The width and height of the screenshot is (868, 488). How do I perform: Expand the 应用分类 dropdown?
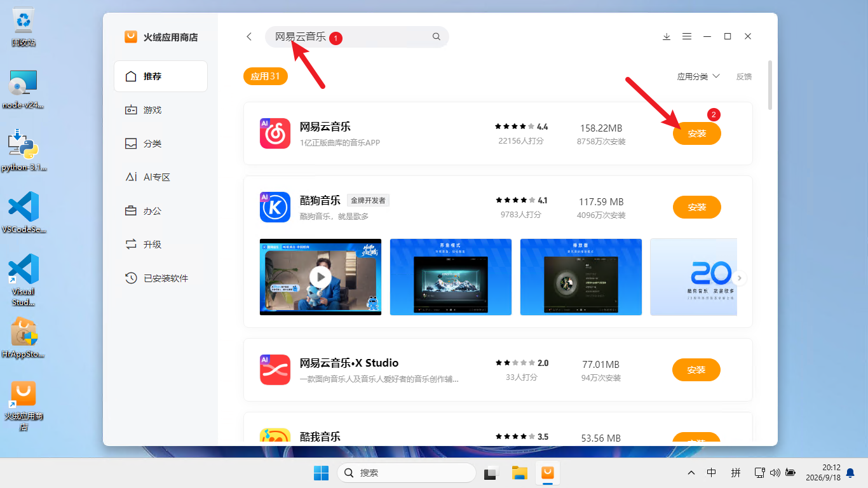(x=698, y=76)
